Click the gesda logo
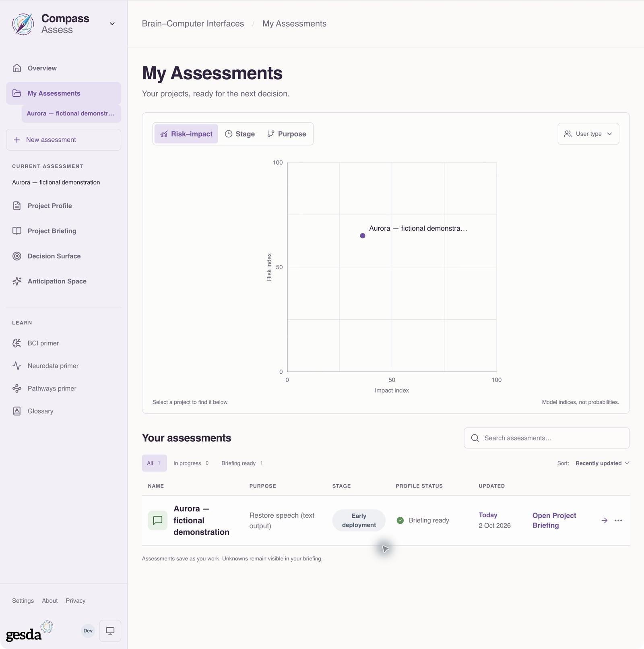644x649 pixels. (x=29, y=631)
